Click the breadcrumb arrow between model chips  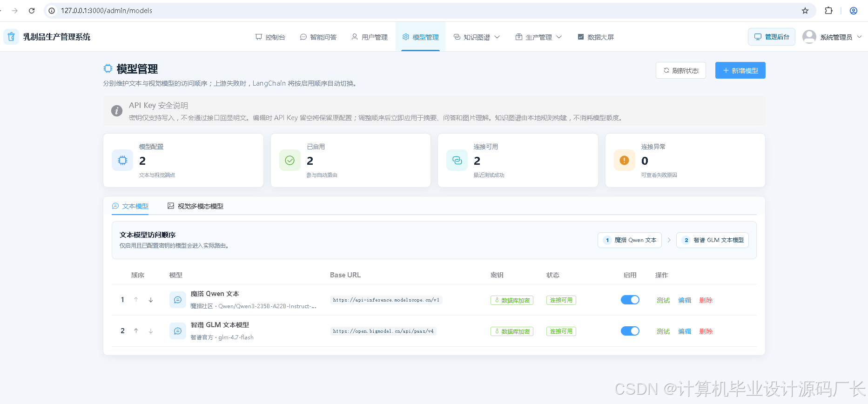669,240
